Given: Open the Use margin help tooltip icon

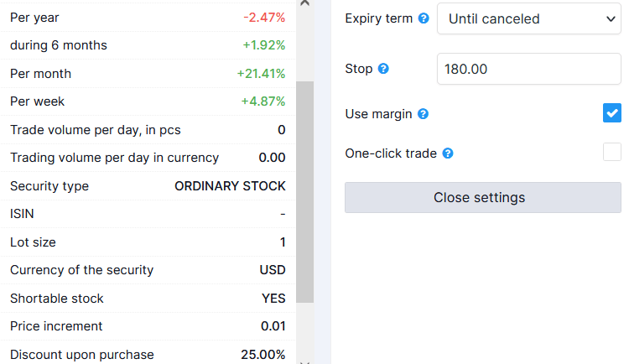Looking at the screenshot, I should pyautogui.click(x=423, y=114).
